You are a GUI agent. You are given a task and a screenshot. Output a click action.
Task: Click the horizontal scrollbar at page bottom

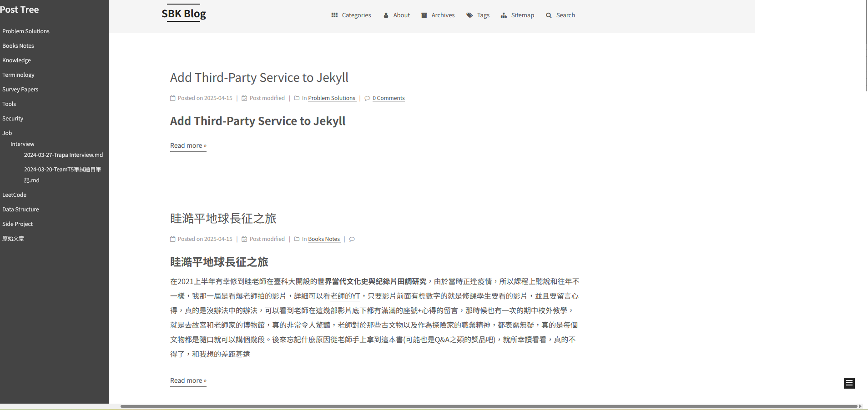(489, 406)
